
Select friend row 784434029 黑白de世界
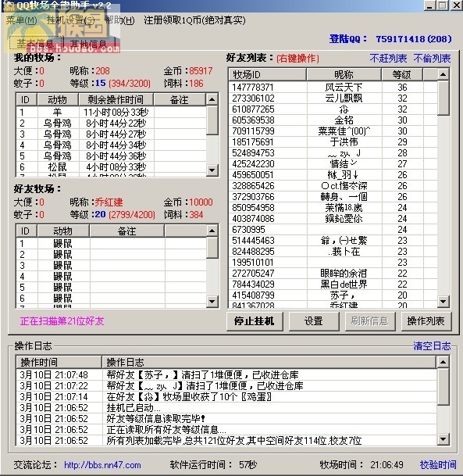pos(333,285)
